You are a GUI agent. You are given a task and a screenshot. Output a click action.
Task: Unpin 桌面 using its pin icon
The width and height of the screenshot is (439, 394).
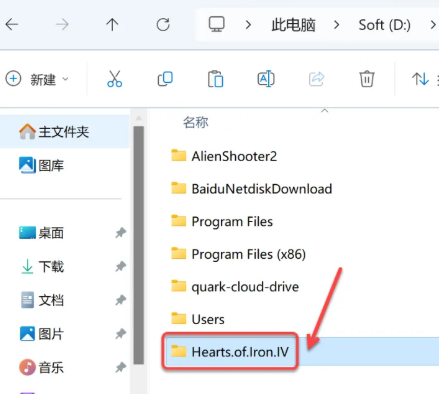pos(121,233)
